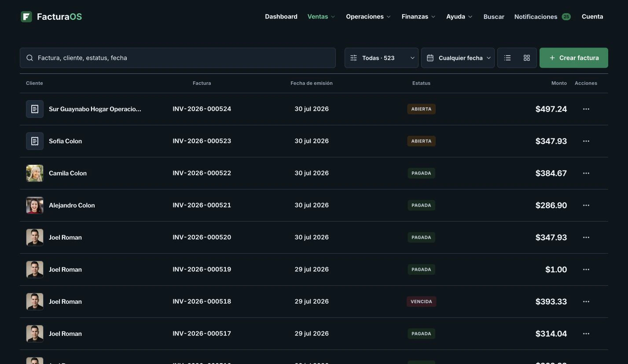Open the Cuenta link

click(x=592, y=17)
